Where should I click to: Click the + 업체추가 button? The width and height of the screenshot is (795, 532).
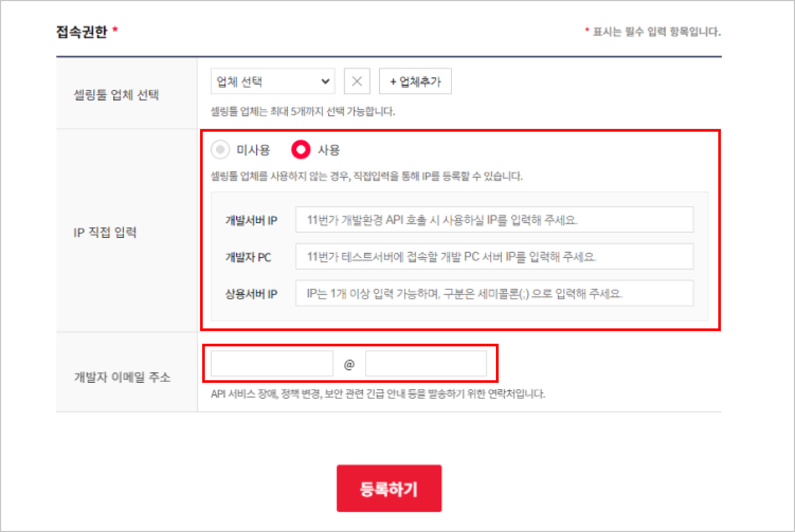click(x=415, y=81)
